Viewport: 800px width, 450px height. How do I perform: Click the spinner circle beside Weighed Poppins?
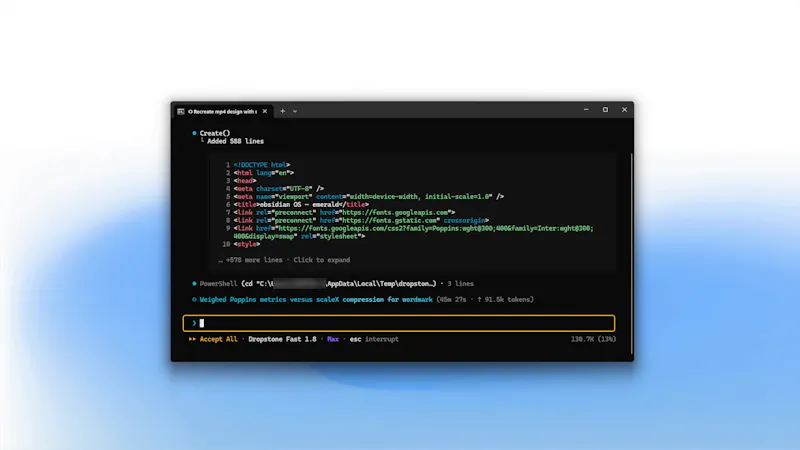(x=194, y=299)
